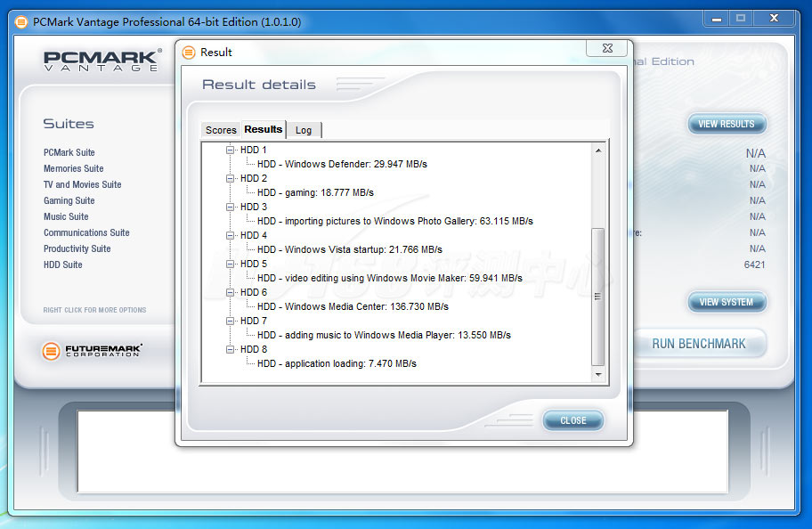The height and width of the screenshot is (529, 812).
Task: Start the test with RUN BENCHMARK
Action: point(699,344)
